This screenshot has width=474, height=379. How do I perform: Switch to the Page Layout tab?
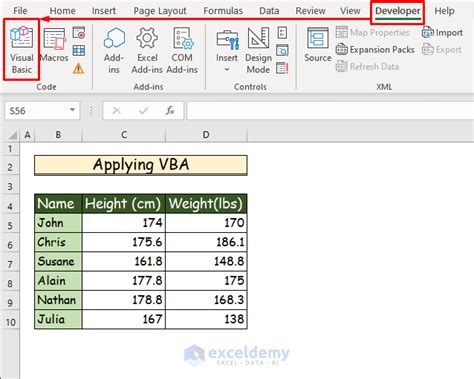tap(160, 11)
